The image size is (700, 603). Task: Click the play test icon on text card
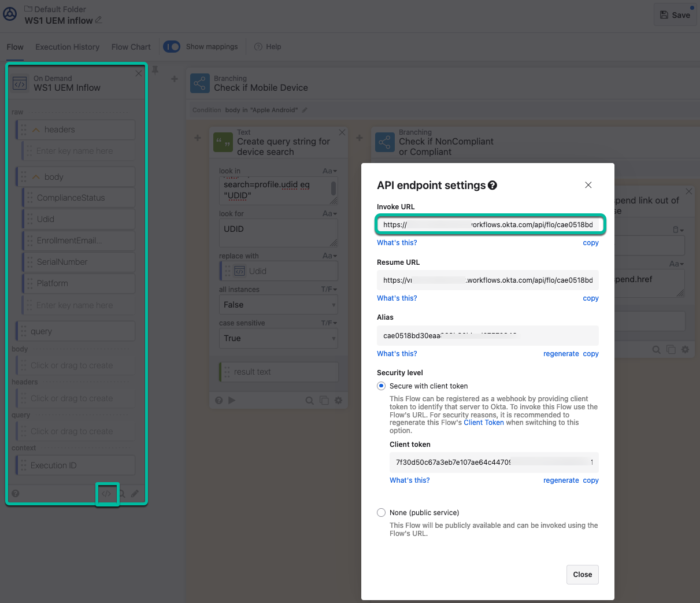(x=232, y=400)
